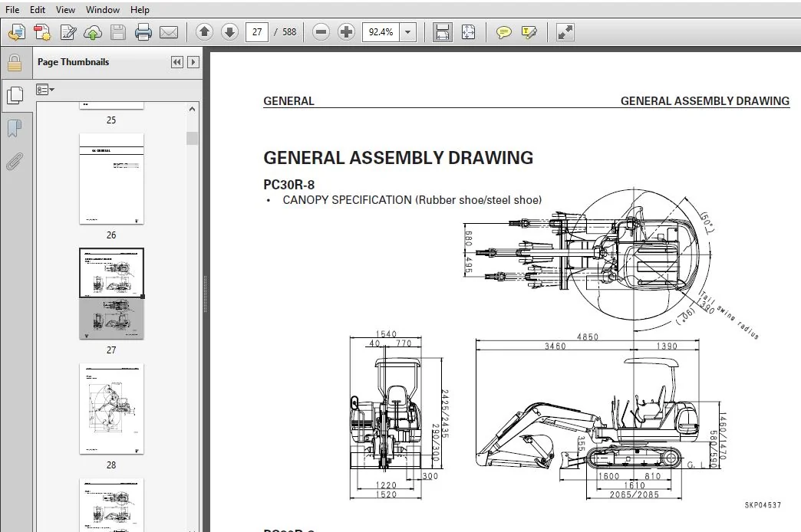Expand panel with right arrow button
The height and width of the screenshot is (532, 801).
(193, 62)
